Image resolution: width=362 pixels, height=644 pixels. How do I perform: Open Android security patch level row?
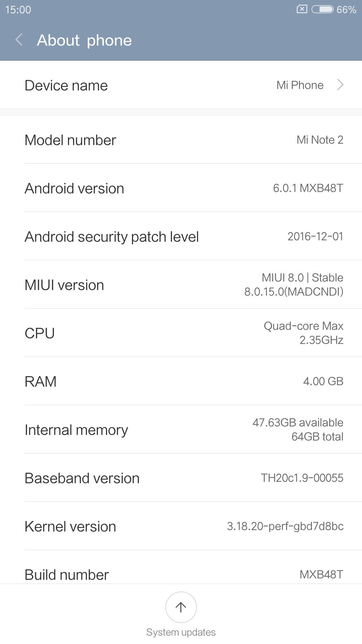point(181,236)
